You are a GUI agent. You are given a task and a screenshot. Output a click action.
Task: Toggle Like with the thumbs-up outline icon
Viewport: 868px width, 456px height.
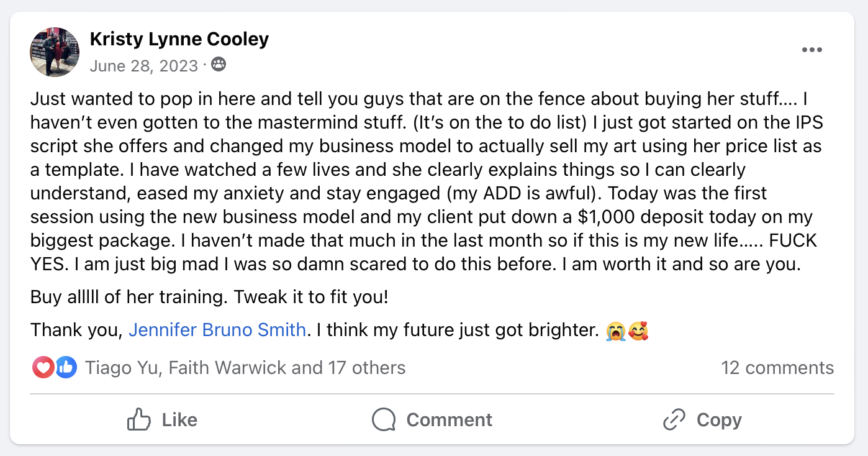coord(139,420)
